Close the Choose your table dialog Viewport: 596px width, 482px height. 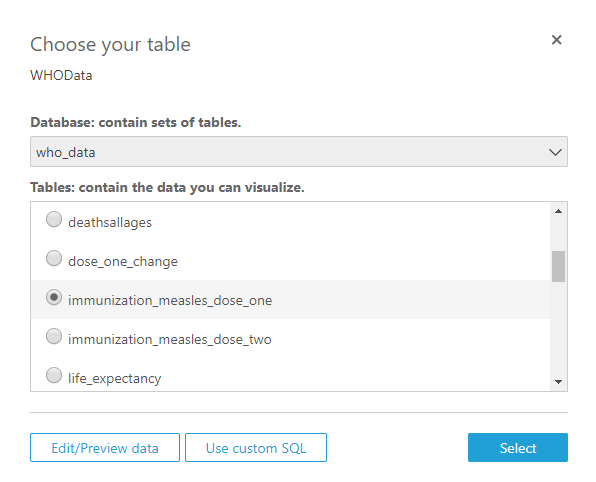[556, 40]
